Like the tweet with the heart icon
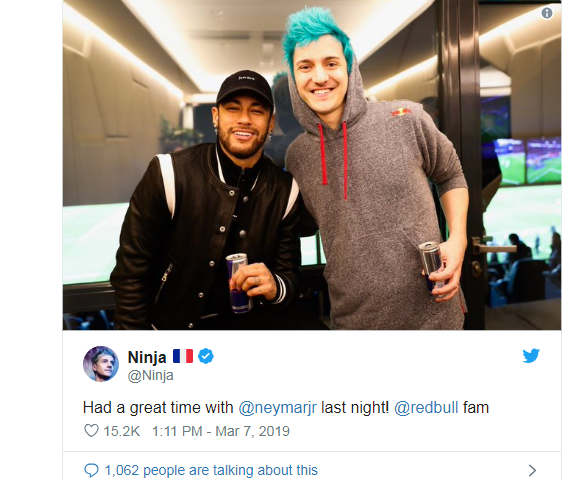Screen dimensions: 585x480 [x=91, y=431]
